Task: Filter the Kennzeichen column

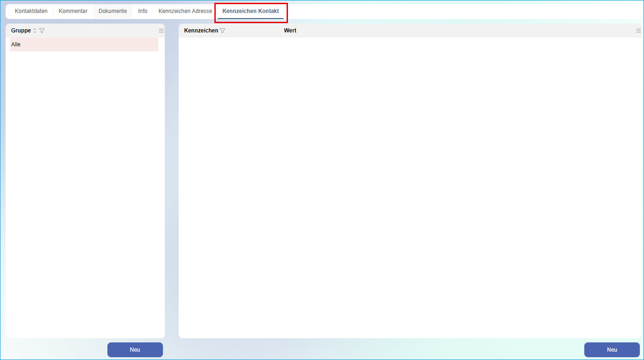Action: point(222,31)
